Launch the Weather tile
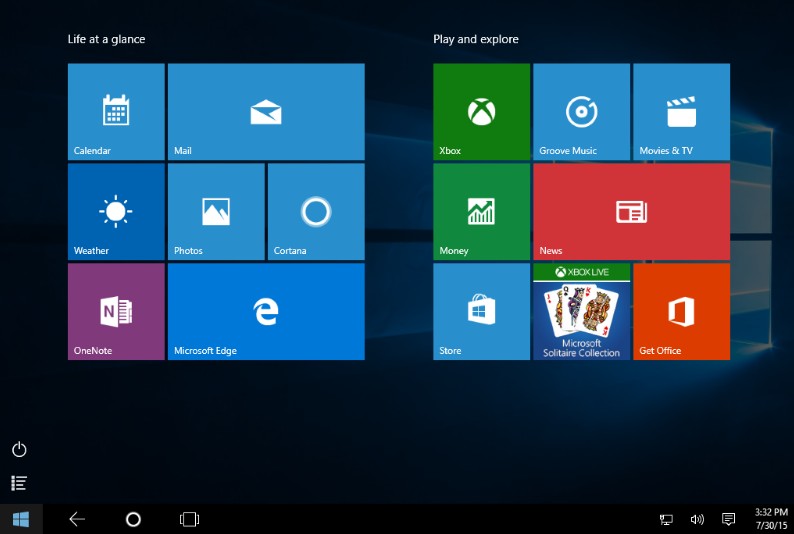 (116, 212)
